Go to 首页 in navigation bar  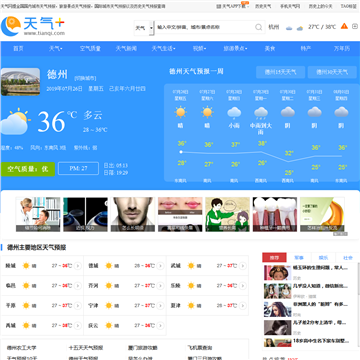(x=18, y=48)
